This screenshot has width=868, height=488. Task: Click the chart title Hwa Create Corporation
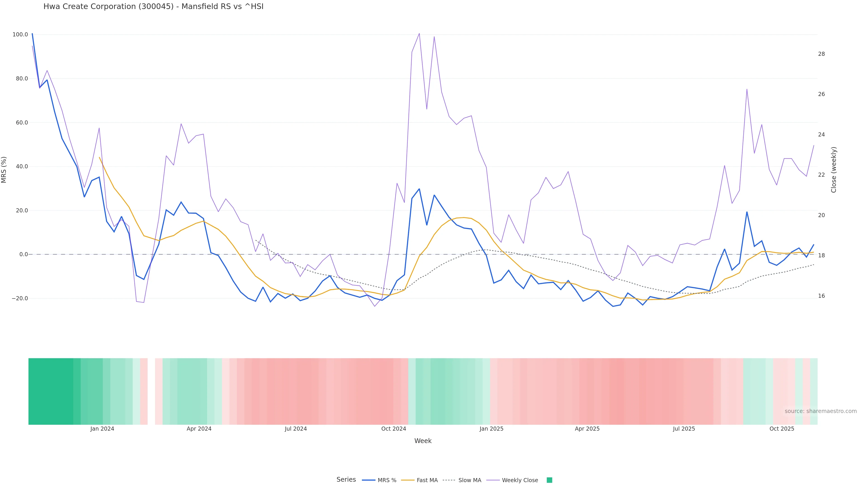tap(153, 6)
